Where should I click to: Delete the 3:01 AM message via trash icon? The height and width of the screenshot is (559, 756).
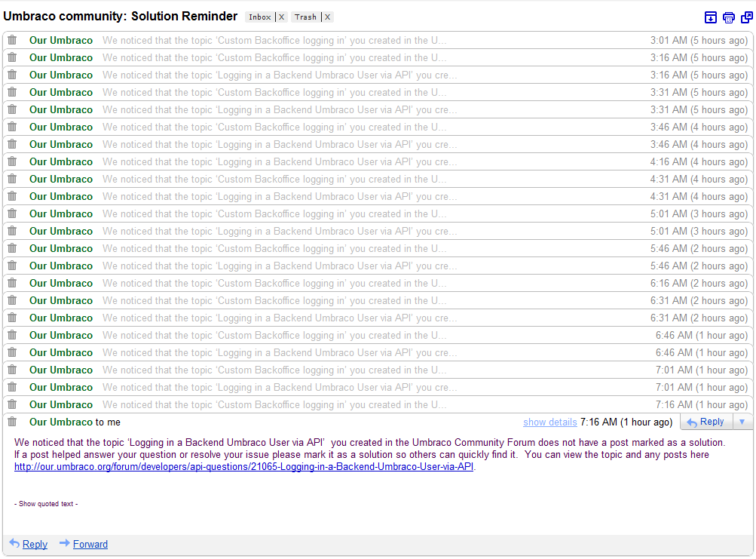pyautogui.click(x=12, y=40)
